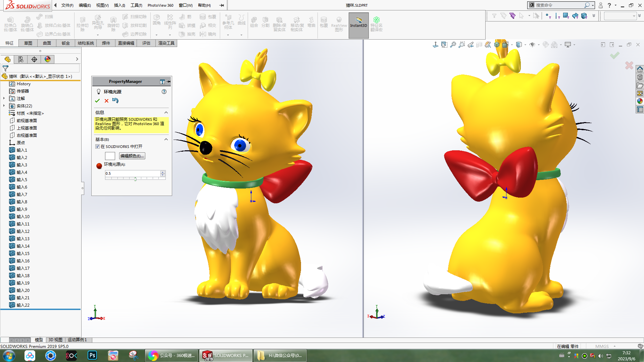Uncheck 在 SOLIDWORKS 中打开 checkbox
Screen dimensions: 644x362
tap(97, 147)
